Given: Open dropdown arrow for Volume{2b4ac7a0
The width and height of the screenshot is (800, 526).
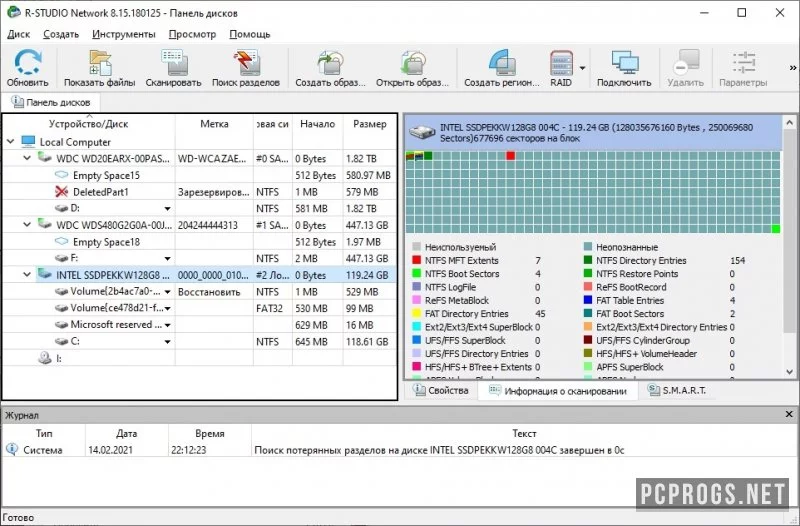Looking at the screenshot, I should (x=167, y=292).
